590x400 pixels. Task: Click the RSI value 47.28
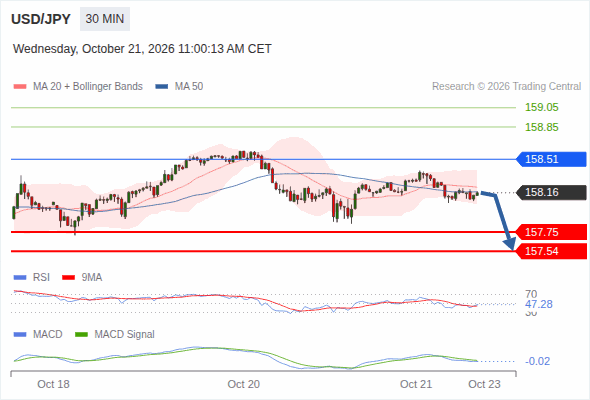(538, 304)
